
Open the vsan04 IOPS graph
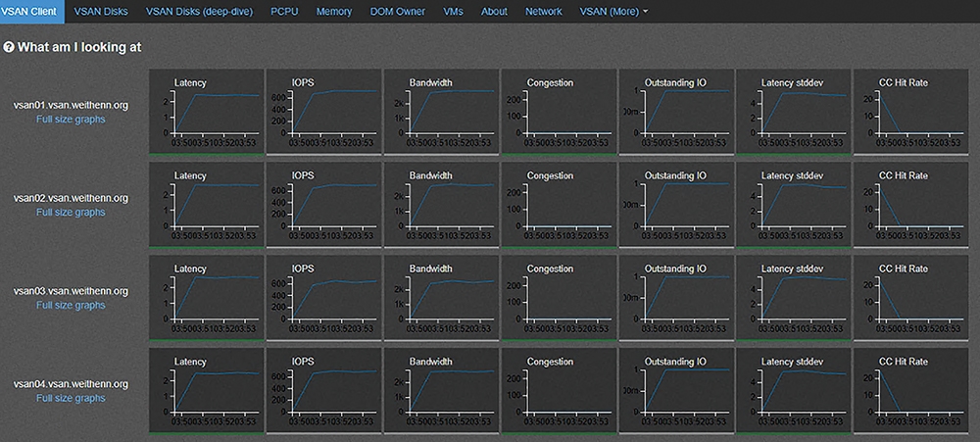coord(323,391)
